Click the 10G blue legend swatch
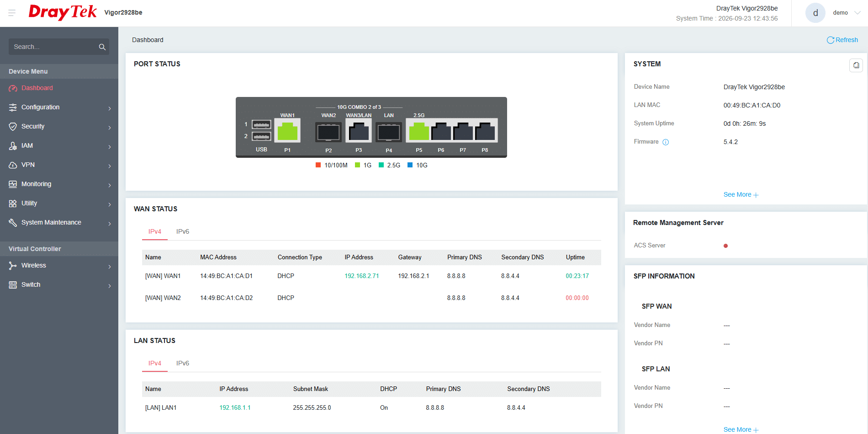Screen dimensions: 868x434 (410, 165)
